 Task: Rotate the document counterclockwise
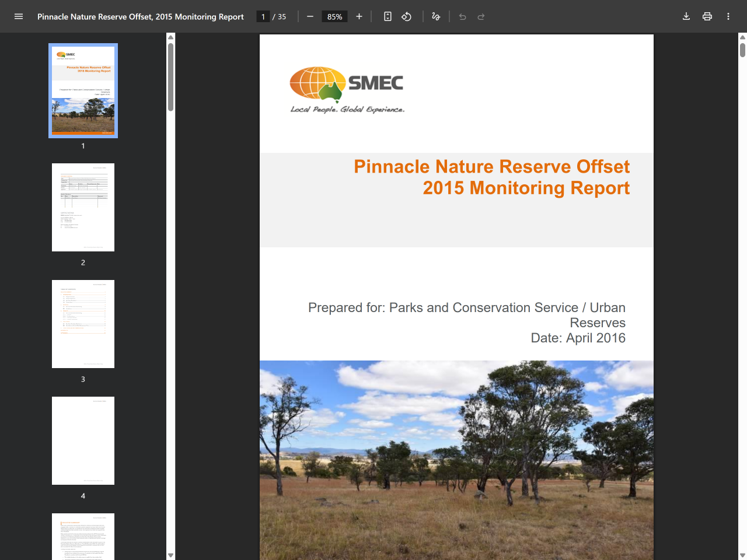point(407,16)
